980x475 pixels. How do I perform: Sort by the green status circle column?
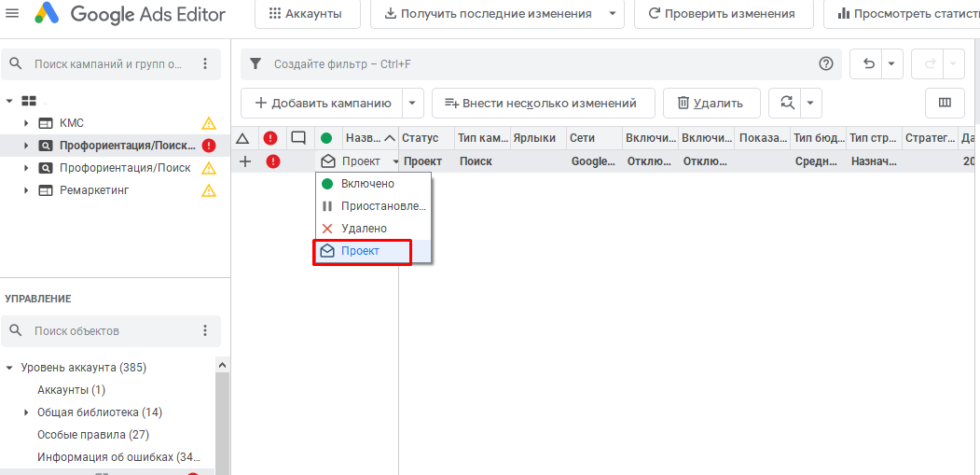(327, 138)
